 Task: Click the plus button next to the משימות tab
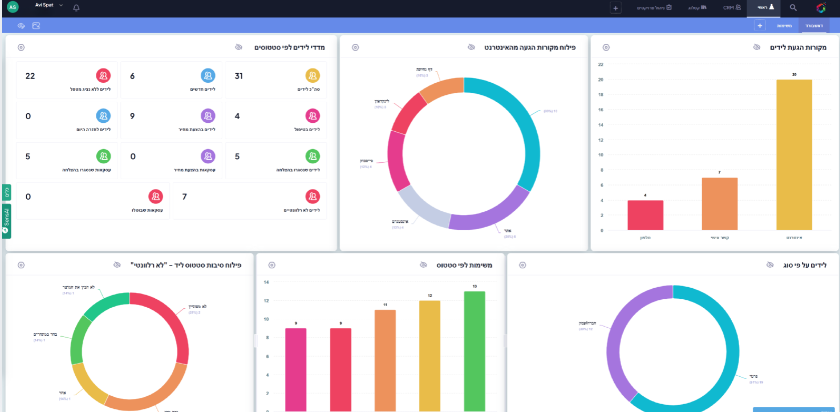pos(759,25)
